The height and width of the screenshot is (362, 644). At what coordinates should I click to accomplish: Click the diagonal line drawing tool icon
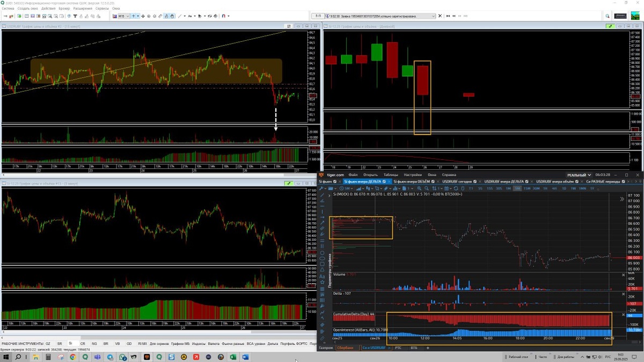click(x=180, y=16)
